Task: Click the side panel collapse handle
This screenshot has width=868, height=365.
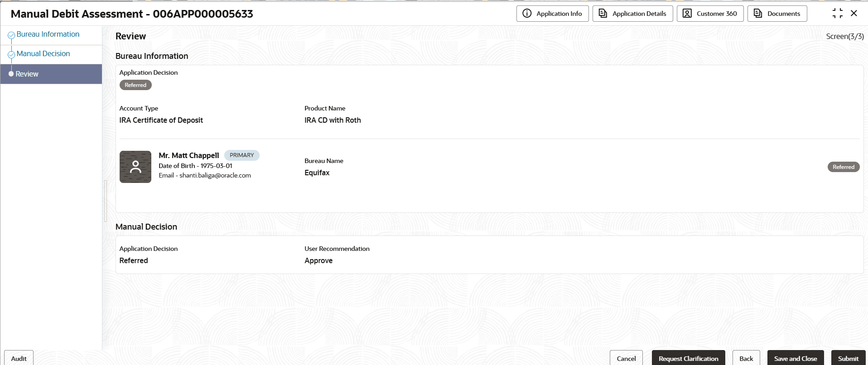Action: pyautogui.click(x=106, y=201)
